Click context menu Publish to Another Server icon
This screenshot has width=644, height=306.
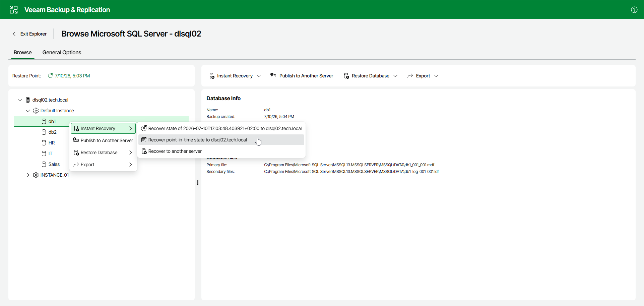[76, 140]
